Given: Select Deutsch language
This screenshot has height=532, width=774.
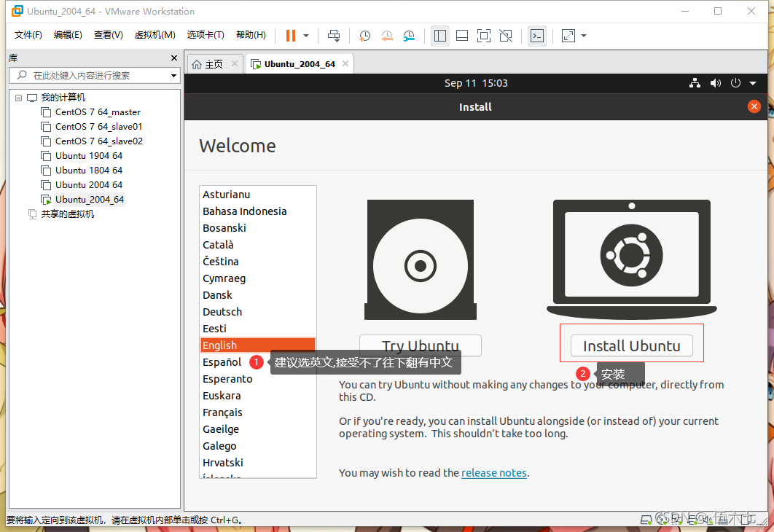Looking at the screenshot, I should coord(258,312).
